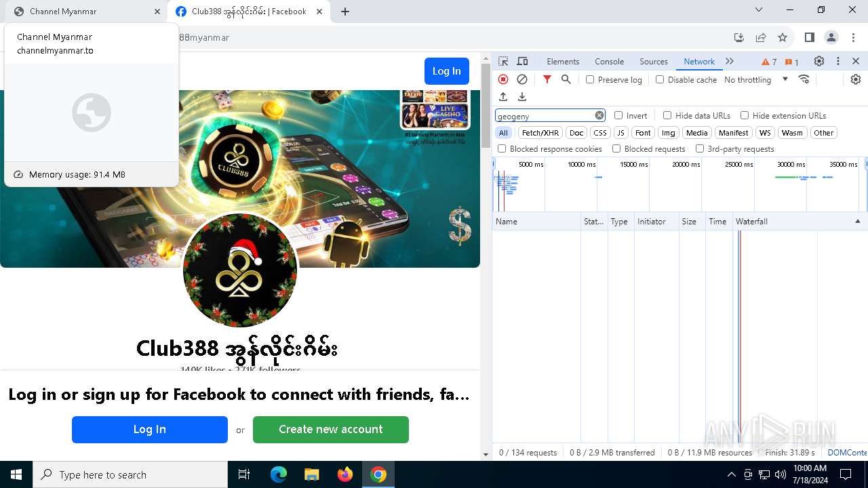Filter requests by Fetch/XHR
The width and height of the screenshot is (868, 488).
tap(540, 133)
